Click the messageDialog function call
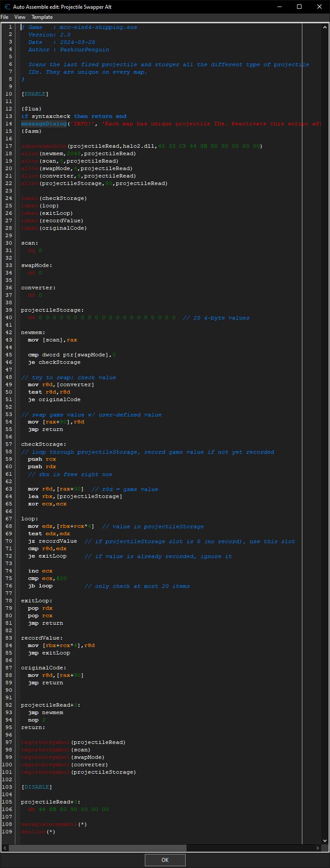Image resolution: width=330 pixels, height=868 pixels. [44, 124]
